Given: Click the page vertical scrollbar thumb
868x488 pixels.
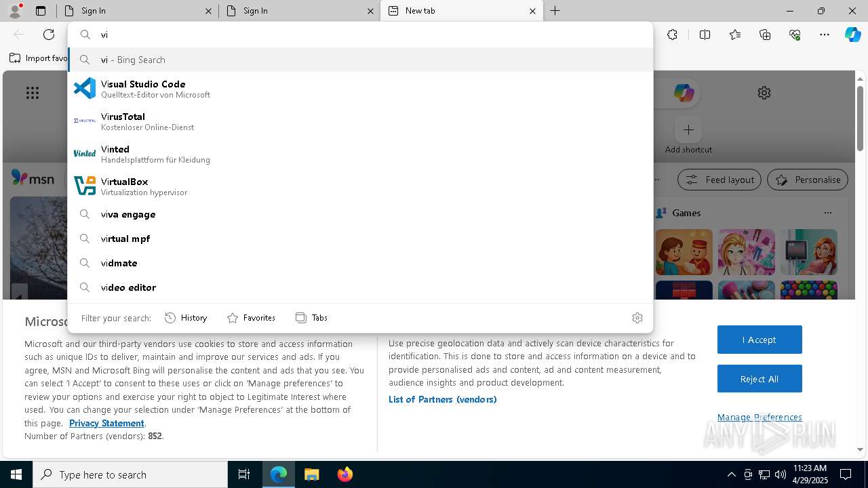Looking at the screenshot, I should click(x=860, y=117).
